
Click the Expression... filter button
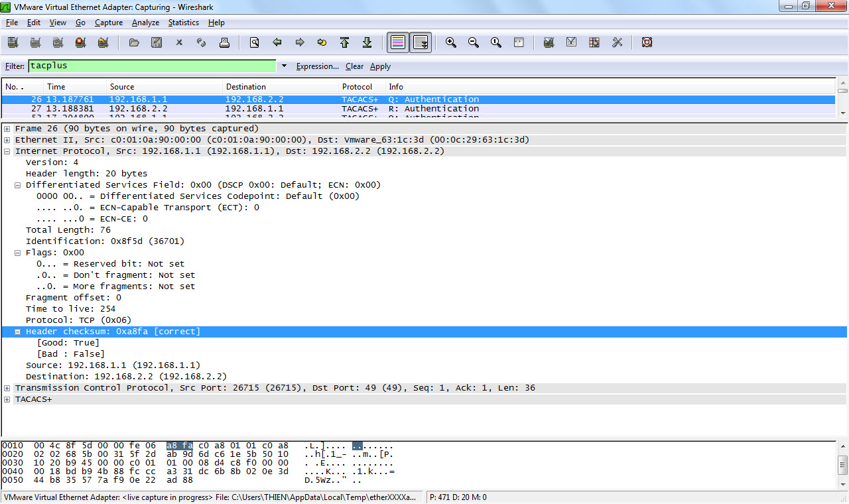[x=317, y=66]
